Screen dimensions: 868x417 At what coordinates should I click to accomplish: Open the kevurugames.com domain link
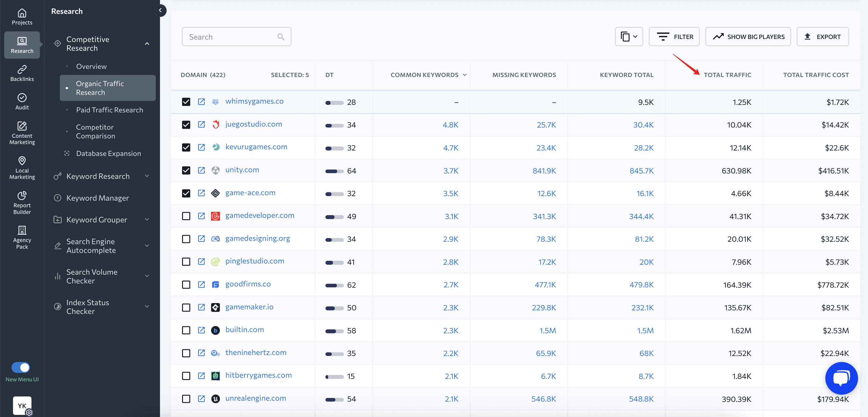256,147
